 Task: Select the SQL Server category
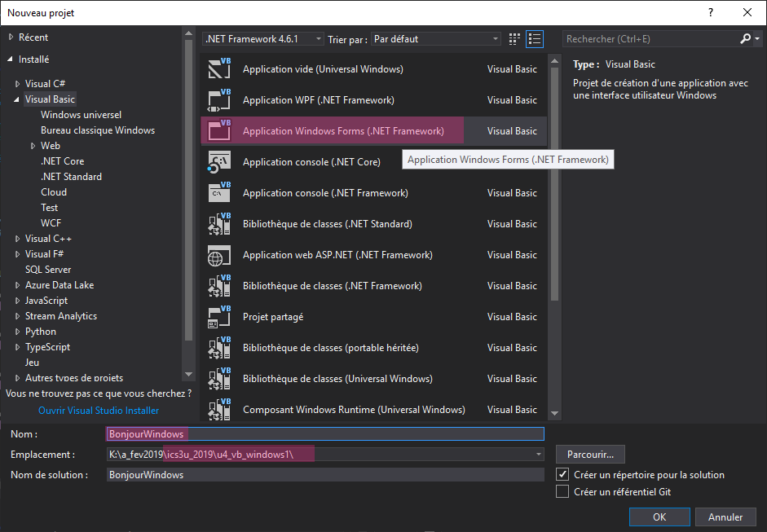point(48,270)
